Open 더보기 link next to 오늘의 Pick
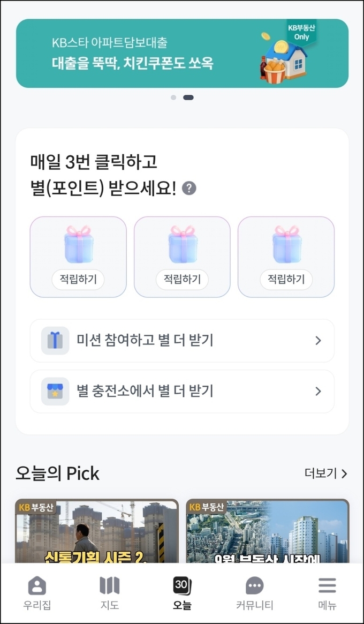364x624 pixels. pyautogui.click(x=326, y=473)
